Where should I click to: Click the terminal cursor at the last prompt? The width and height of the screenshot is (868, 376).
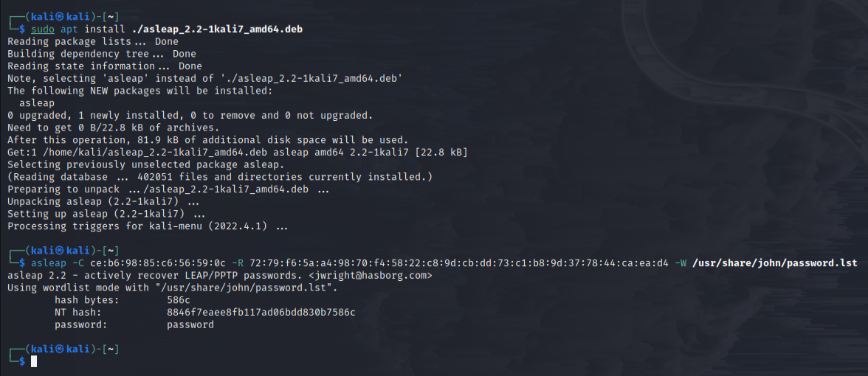click(x=34, y=361)
